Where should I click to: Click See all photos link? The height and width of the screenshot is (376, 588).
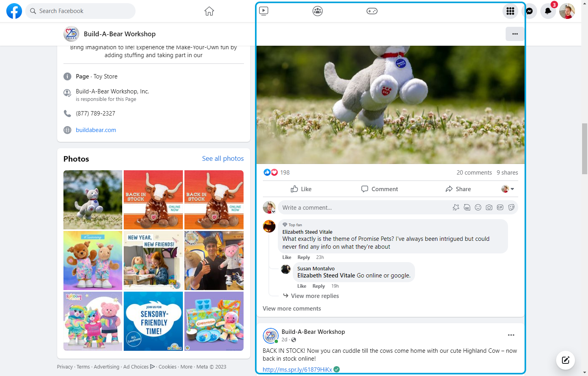coord(223,158)
